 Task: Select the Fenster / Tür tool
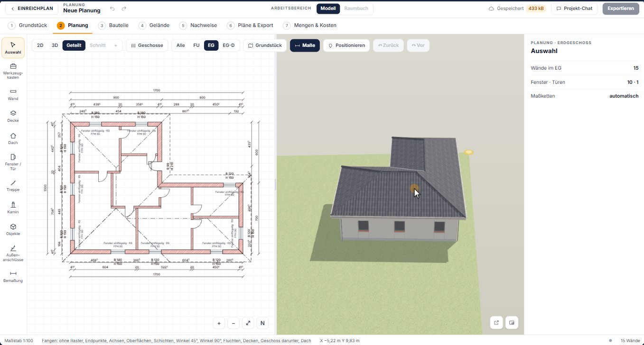pyautogui.click(x=13, y=162)
